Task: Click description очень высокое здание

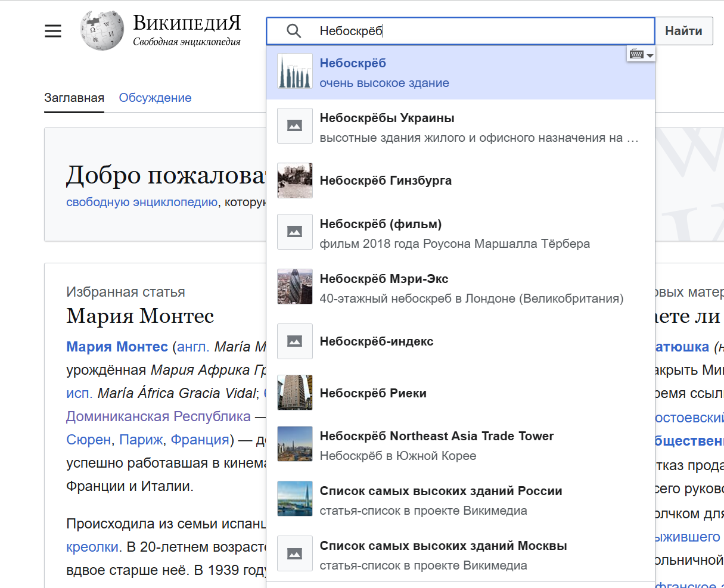Action: (x=384, y=83)
